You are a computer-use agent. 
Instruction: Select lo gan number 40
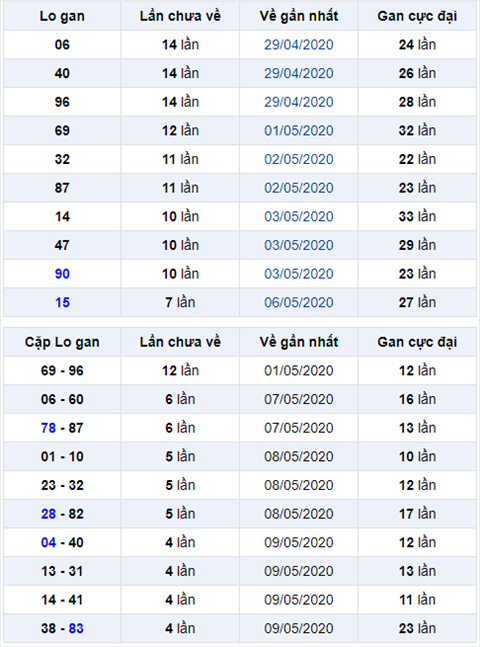click(x=62, y=73)
